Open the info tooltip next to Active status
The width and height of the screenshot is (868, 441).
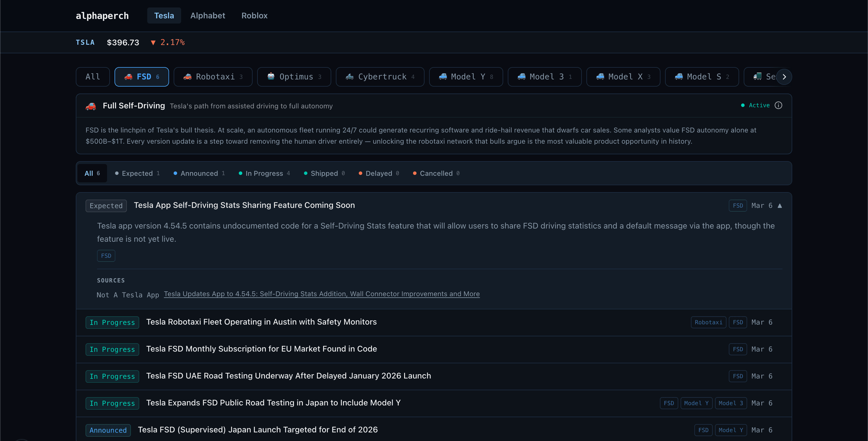coord(779,105)
